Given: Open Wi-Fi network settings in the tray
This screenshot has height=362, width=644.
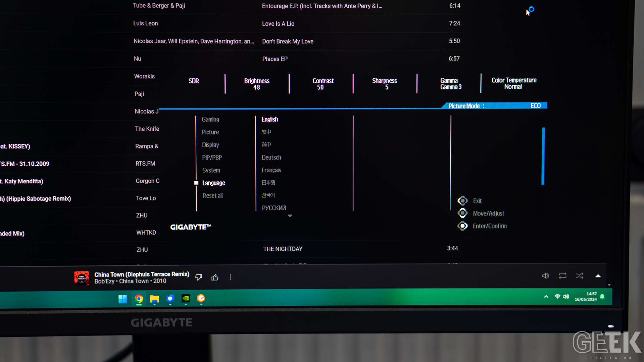Looking at the screenshot, I should click(557, 297).
